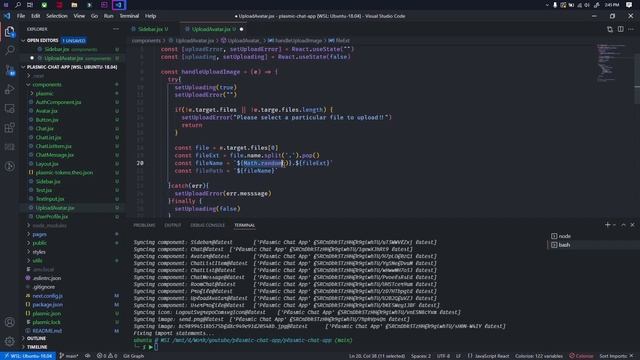Screen dimensions: 640x360
Task: Switch to the Terminal panel tab
Action: click(244, 225)
